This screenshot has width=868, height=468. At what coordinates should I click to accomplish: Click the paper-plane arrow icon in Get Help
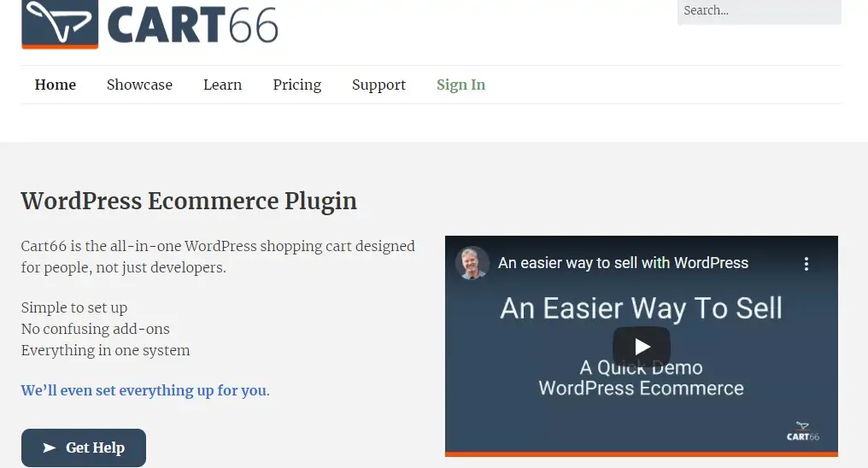pyautogui.click(x=50, y=448)
